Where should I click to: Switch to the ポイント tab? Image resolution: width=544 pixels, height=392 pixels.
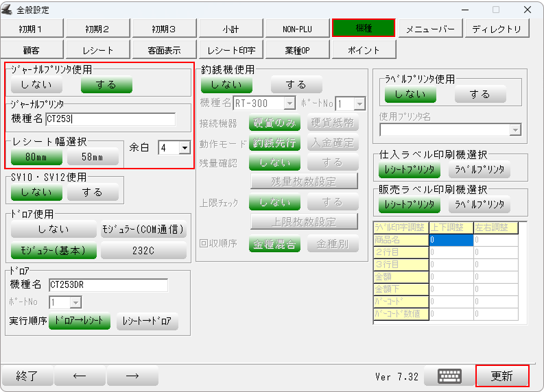(364, 50)
